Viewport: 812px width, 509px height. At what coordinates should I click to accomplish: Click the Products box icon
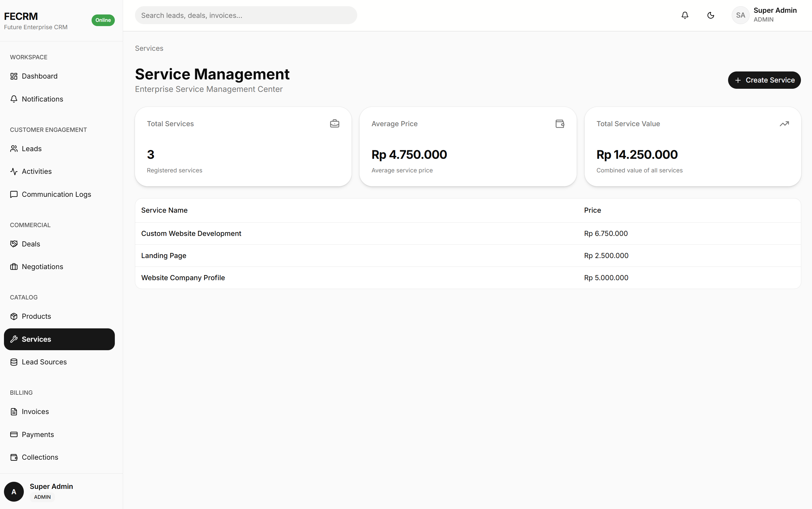coord(14,316)
